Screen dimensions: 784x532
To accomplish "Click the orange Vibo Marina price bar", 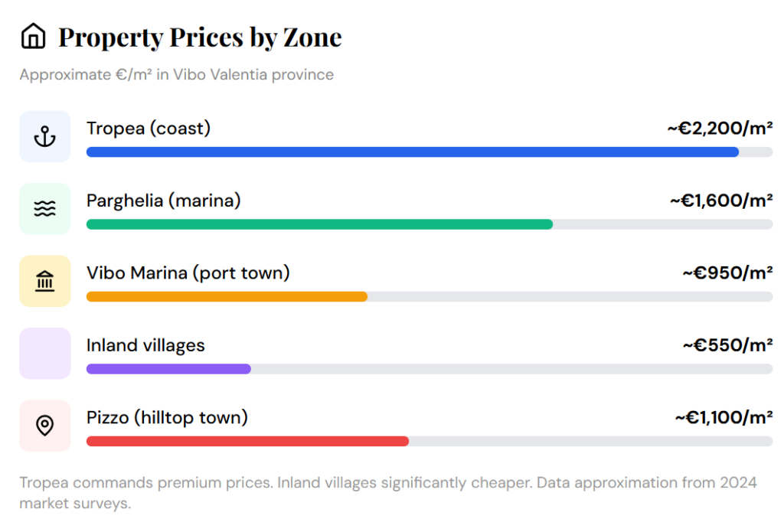I will [x=227, y=296].
